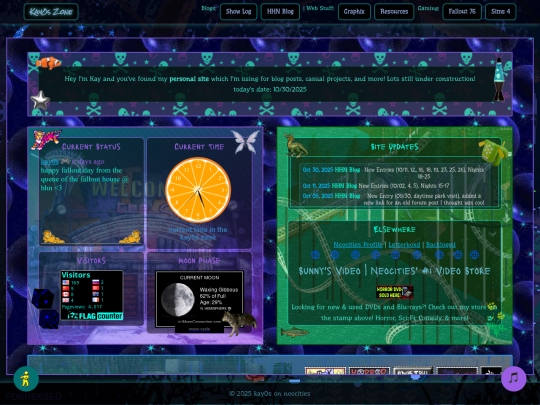Click the orange slice clock

pyautogui.click(x=198, y=190)
